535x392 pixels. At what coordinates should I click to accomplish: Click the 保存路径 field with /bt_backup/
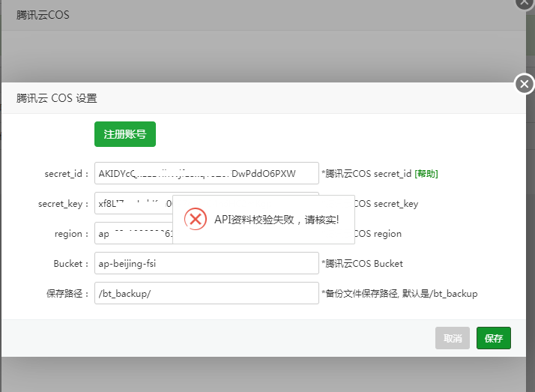click(x=206, y=293)
